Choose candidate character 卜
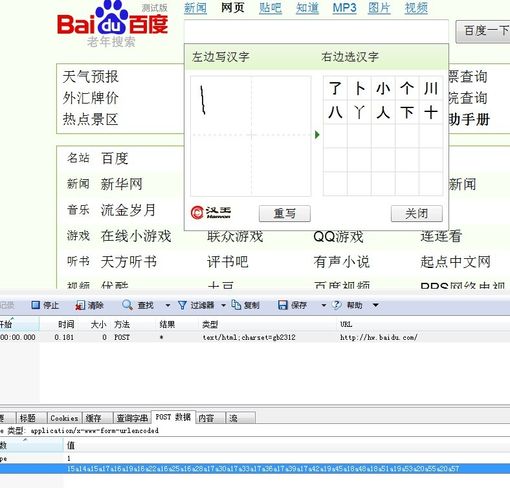This screenshot has width=510, height=488. pyautogui.click(x=359, y=89)
